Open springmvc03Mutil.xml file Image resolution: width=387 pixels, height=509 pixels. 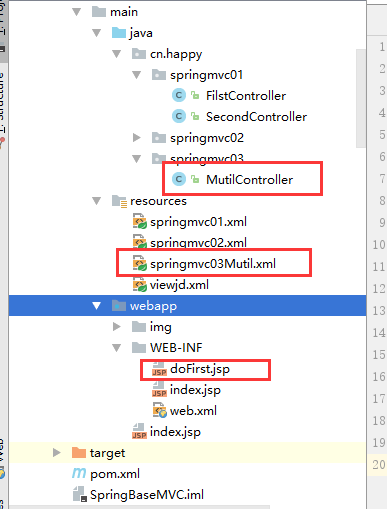(213, 264)
